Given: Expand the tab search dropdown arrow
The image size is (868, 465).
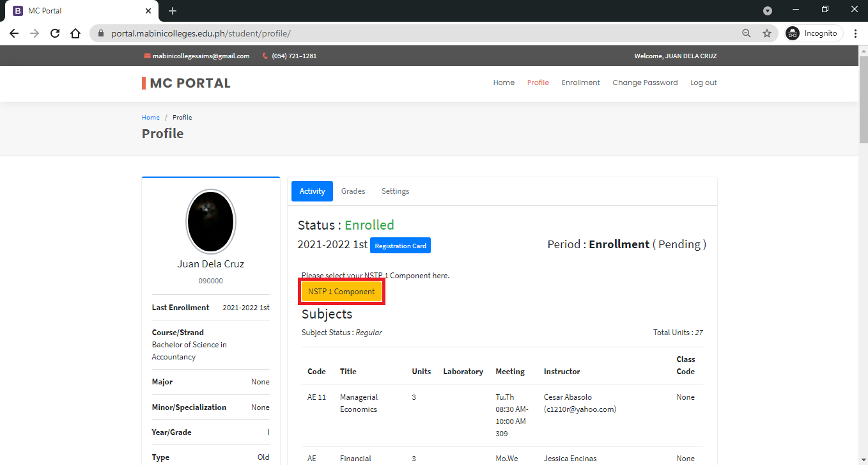Looking at the screenshot, I should coord(768,11).
